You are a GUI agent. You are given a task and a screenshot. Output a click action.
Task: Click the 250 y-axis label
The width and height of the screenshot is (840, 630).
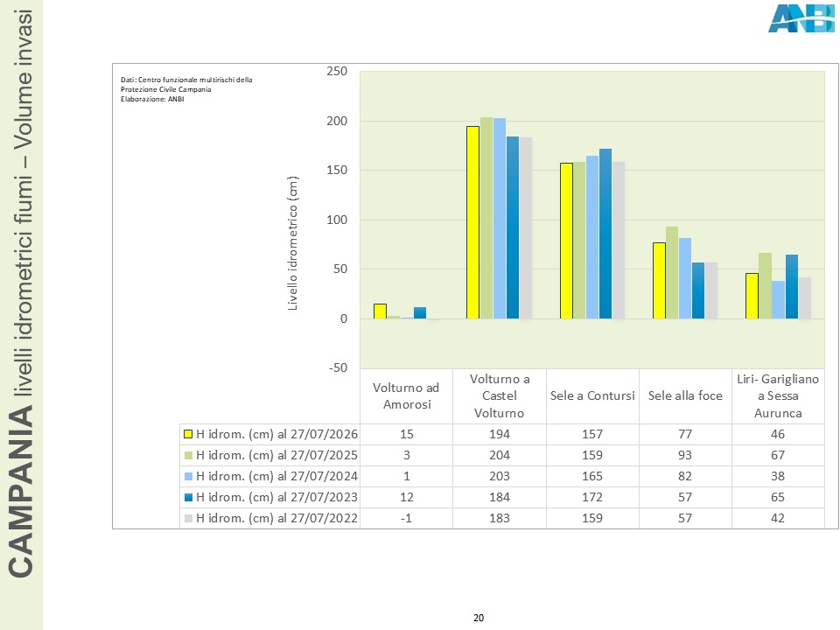click(x=337, y=71)
